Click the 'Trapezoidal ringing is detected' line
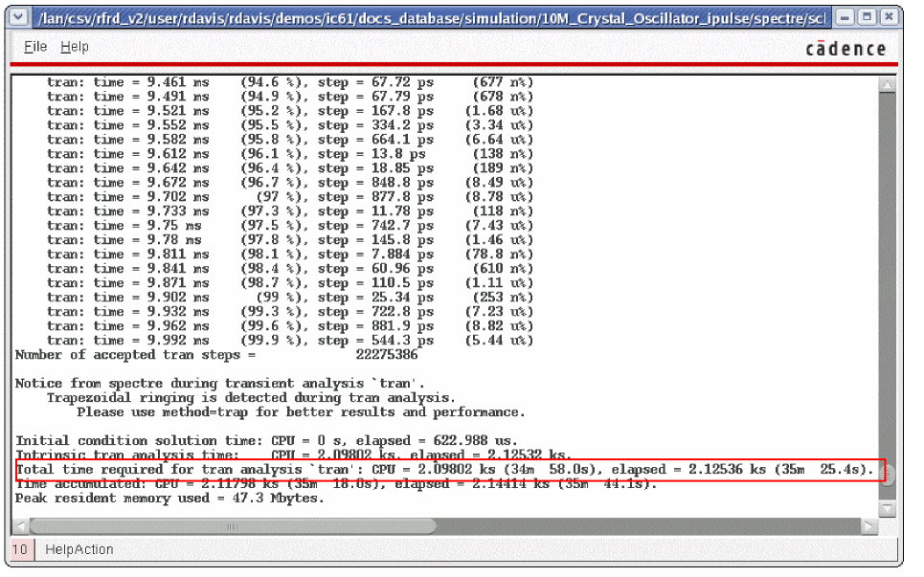This screenshot has height=577, width=924. 251,398
